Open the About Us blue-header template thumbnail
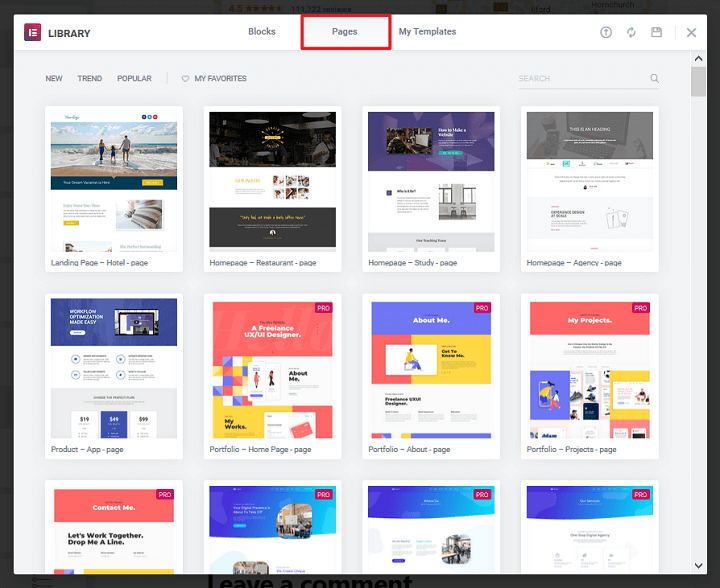 (x=431, y=529)
